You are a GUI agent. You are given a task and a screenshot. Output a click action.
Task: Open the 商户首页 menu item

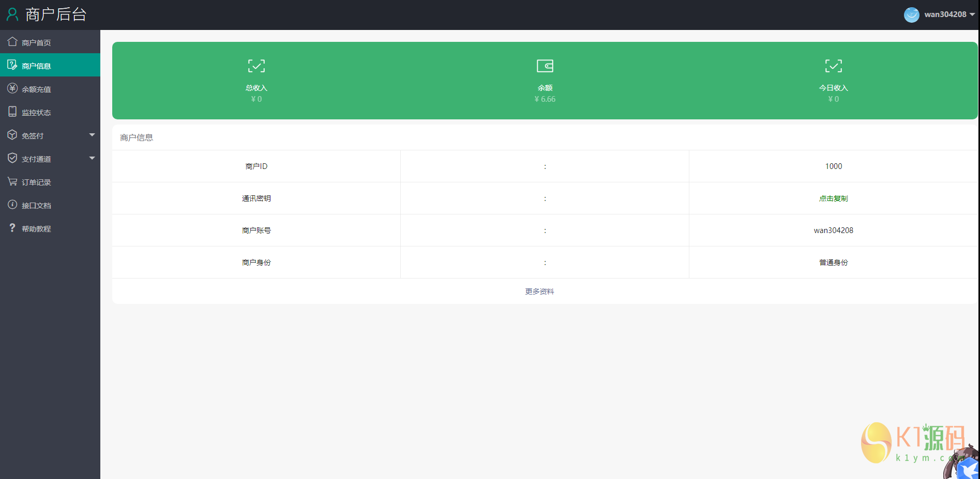tap(50, 42)
